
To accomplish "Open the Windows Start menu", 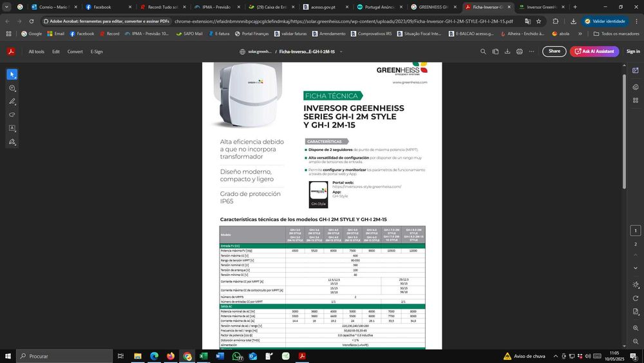I will coord(8,356).
